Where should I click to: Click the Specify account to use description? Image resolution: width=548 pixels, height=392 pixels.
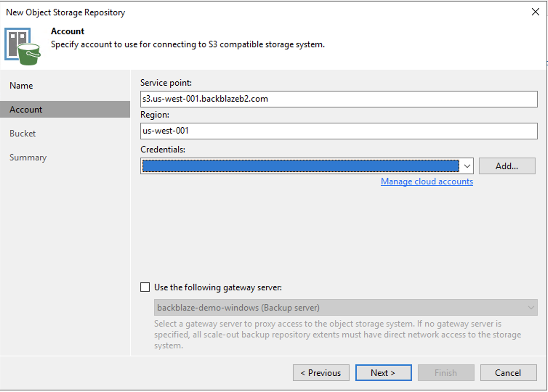click(188, 44)
